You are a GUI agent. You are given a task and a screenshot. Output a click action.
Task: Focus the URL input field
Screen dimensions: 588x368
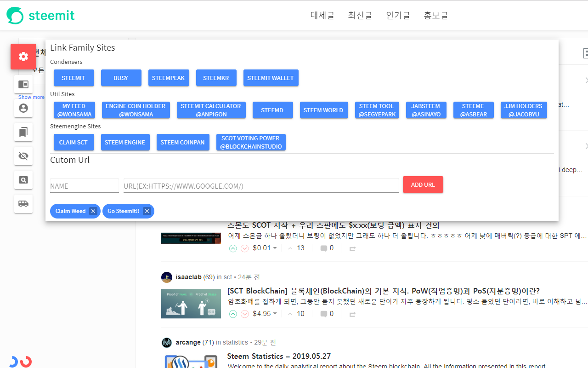click(x=261, y=186)
